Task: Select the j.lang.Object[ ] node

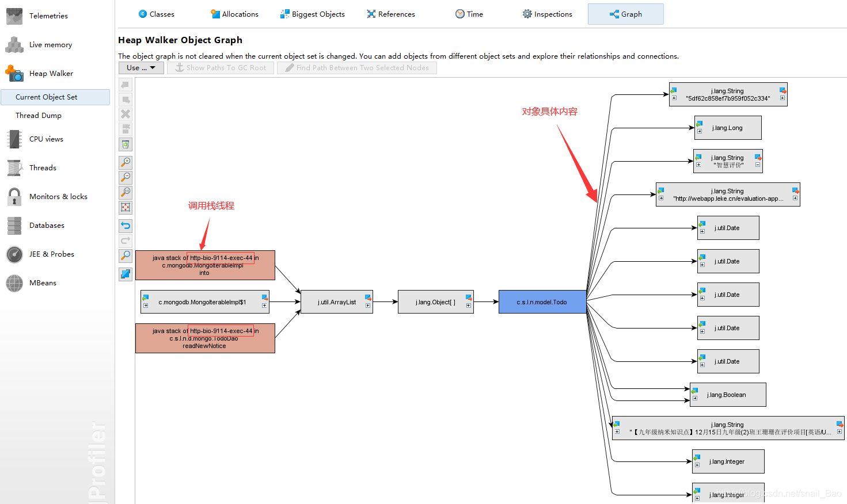Action: tap(436, 302)
